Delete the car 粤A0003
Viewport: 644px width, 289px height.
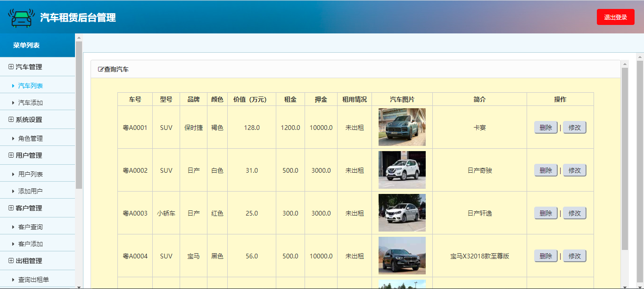point(546,213)
